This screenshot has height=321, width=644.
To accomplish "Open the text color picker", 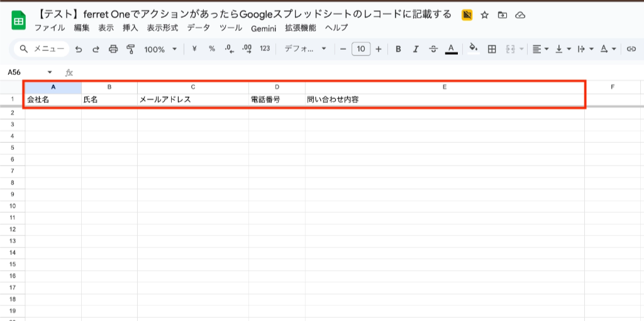I will click(452, 49).
